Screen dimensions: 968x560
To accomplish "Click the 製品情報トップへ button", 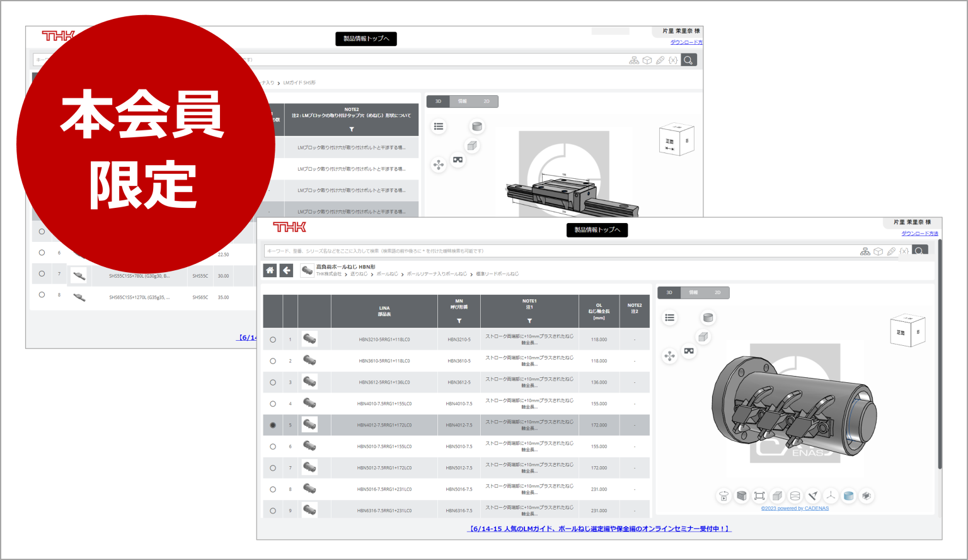I will coord(597,230).
